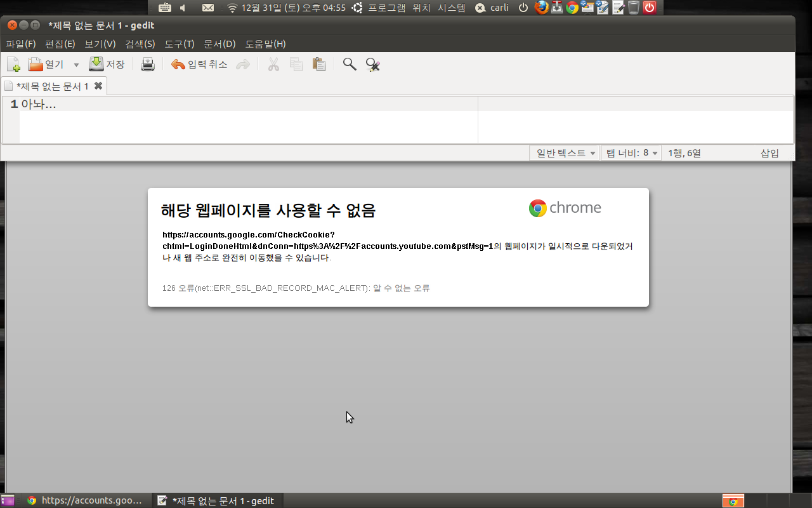Click the trash can panel icon

pyautogui.click(x=634, y=8)
